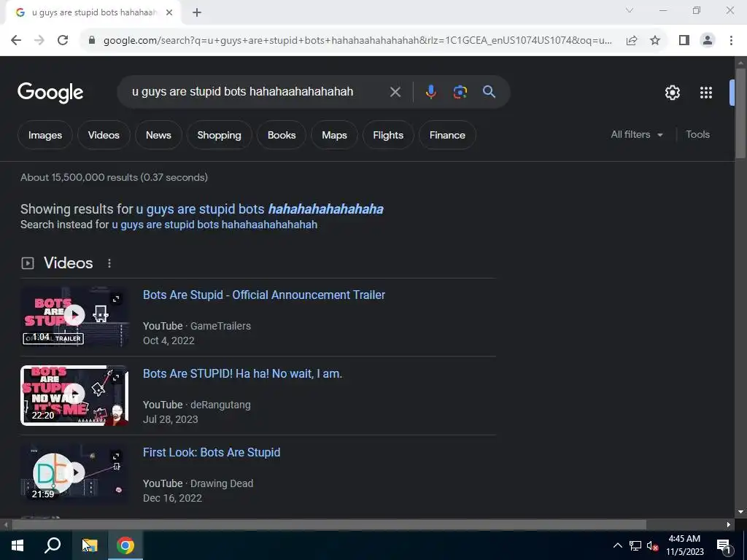This screenshot has height=560, width=747.
Task: Open Google quick settings gear
Action: pos(672,93)
